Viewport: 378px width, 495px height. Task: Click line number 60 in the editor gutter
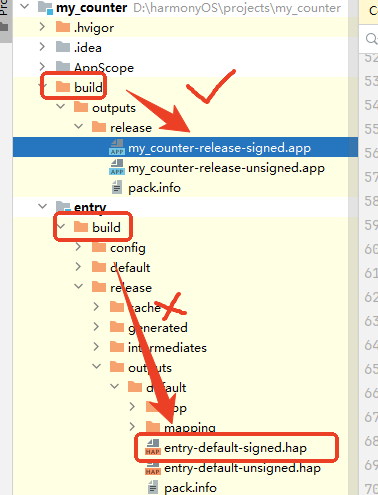[x=371, y=249]
